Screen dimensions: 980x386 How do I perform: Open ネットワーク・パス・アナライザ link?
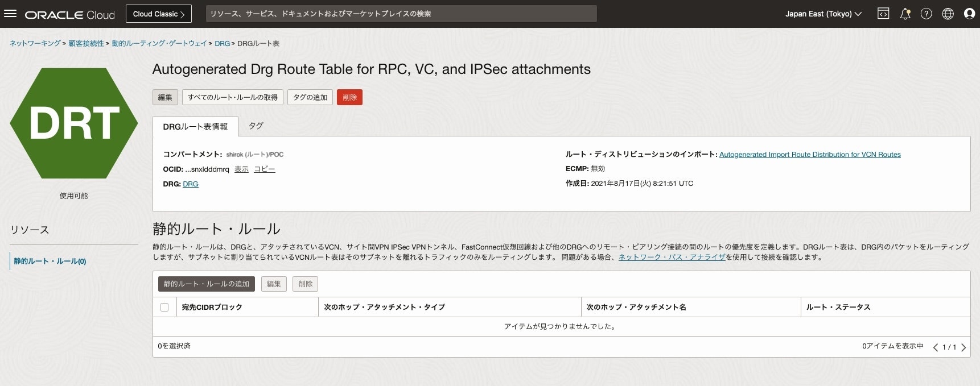tap(672, 257)
